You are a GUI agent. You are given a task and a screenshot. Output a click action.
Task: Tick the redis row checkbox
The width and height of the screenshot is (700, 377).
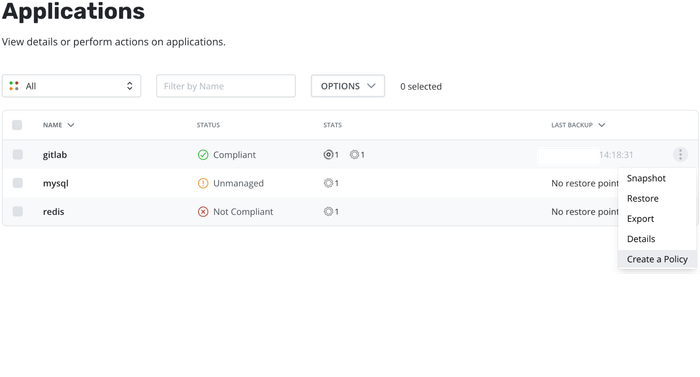tap(17, 211)
